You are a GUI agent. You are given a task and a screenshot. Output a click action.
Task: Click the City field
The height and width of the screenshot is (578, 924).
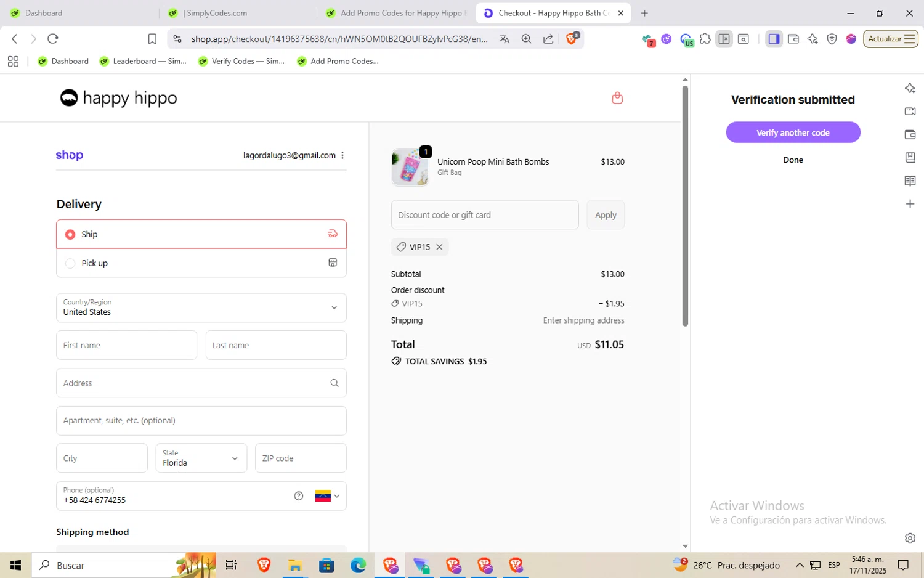point(102,458)
